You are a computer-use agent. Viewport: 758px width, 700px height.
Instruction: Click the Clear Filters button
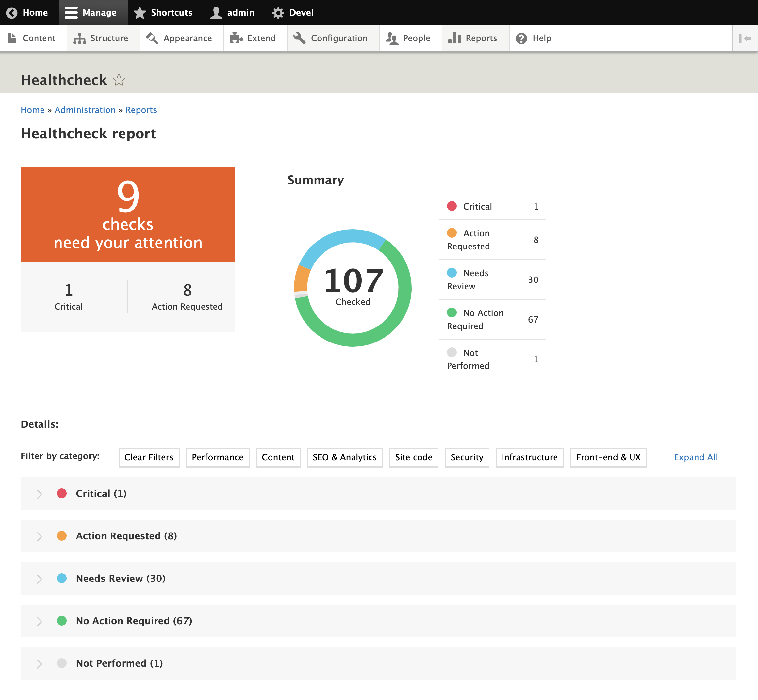tap(149, 457)
